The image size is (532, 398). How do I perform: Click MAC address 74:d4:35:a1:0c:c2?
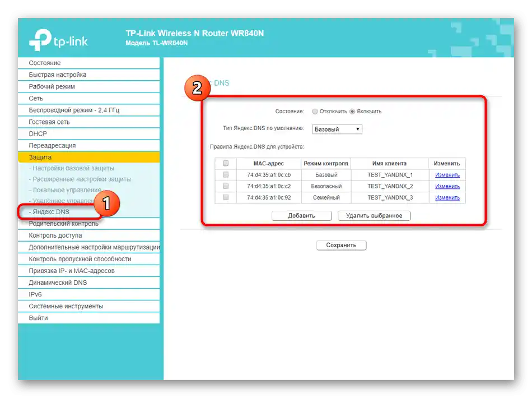(x=269, y=186)
